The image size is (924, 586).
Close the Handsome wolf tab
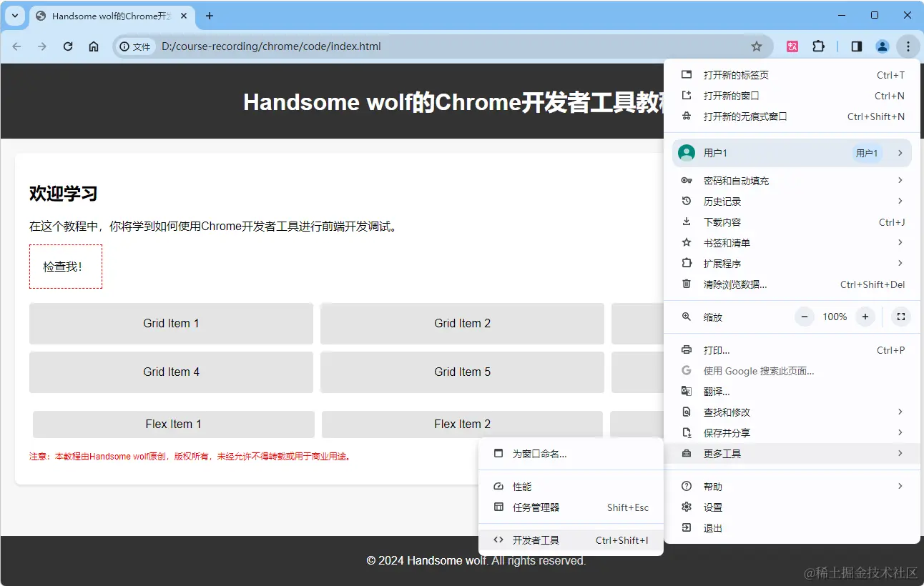tap(184, 16)
